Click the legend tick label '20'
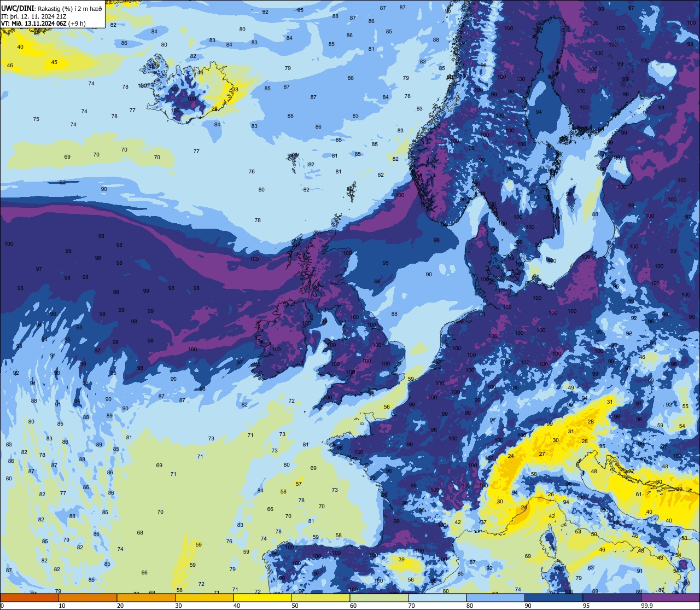Image resolution: width=700 pixels, height=610 pixels. coord(120,606)
